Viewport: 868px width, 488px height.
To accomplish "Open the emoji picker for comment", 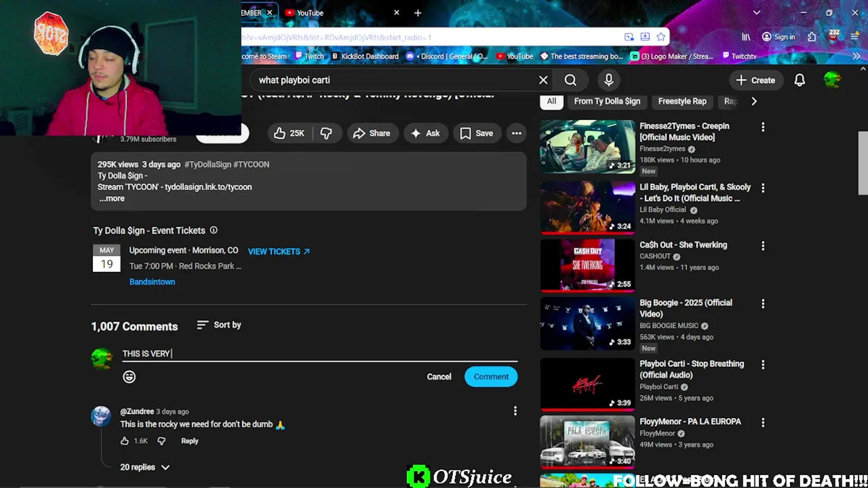I will coord(129,377).
